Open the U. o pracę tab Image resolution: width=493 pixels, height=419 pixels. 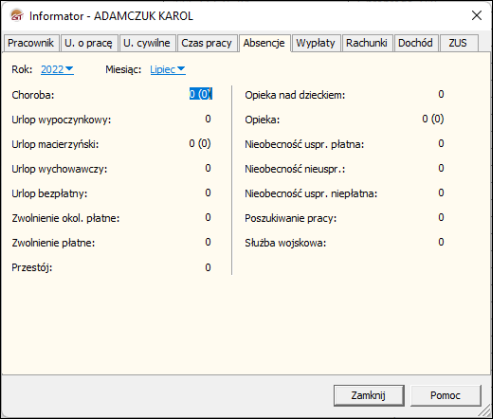coord(88,43)
